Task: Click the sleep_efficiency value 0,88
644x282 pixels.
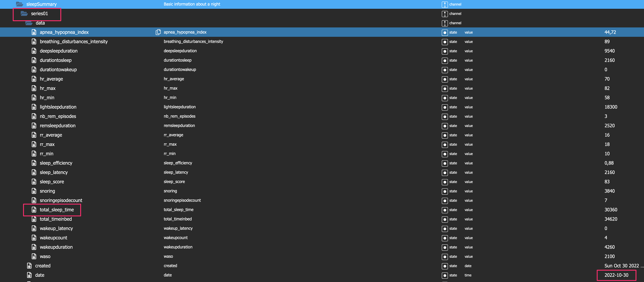Action: [x=609, y=163]
